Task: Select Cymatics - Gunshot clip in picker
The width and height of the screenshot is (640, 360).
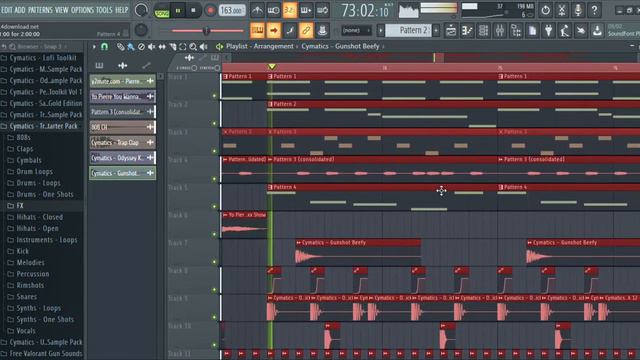Action: coord(122,173)
